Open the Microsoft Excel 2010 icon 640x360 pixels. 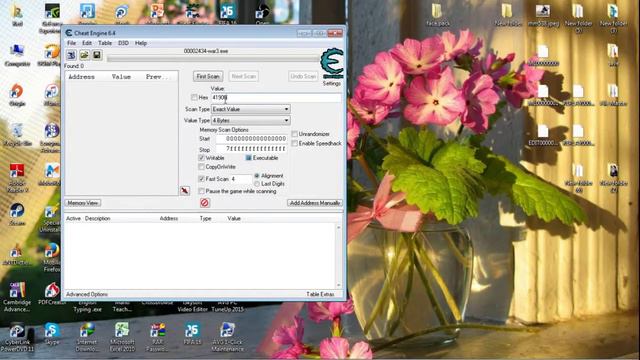point(122,338)
